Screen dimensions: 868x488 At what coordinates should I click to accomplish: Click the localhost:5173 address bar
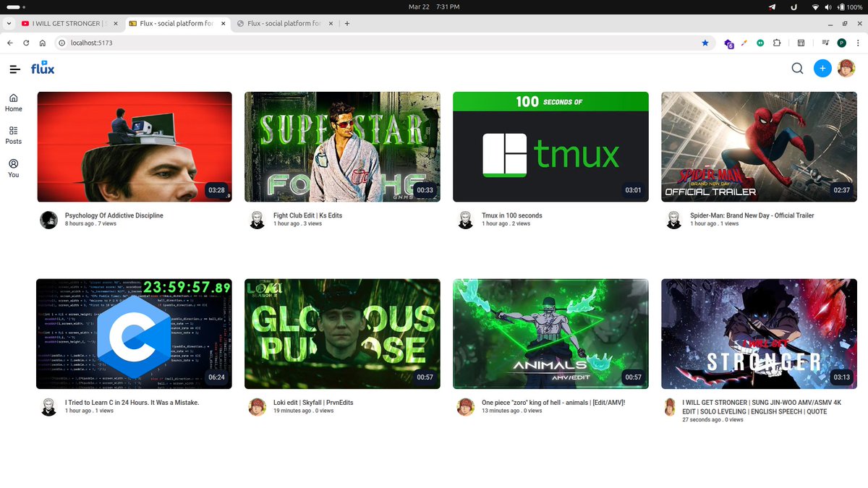(x=383, y=43)
